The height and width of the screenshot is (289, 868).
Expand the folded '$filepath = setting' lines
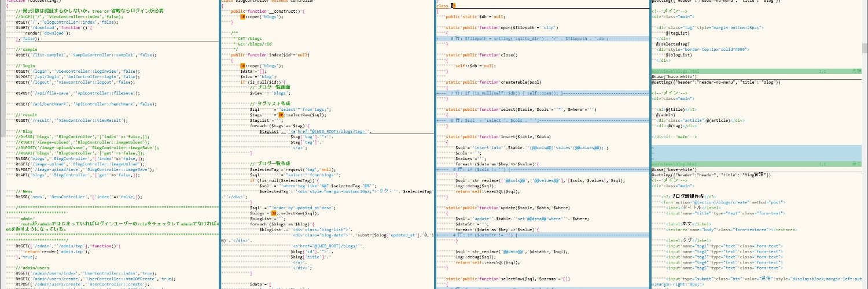tap(543, 38)
